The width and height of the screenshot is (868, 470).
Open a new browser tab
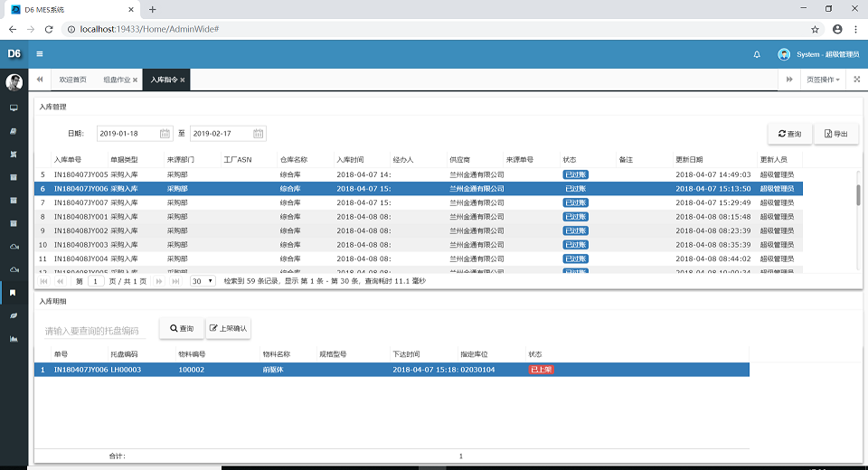point(152,9)
